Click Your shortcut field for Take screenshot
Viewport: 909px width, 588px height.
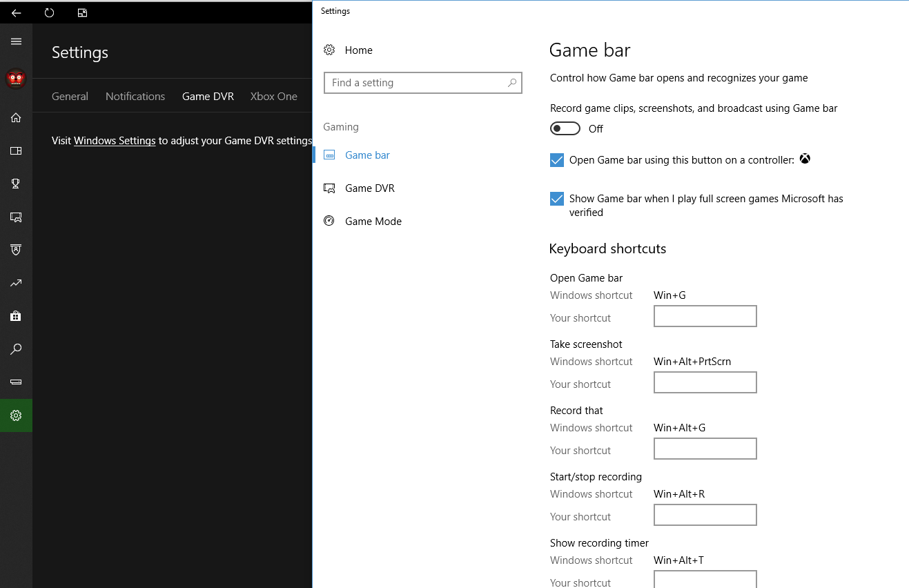click(705, 382)
